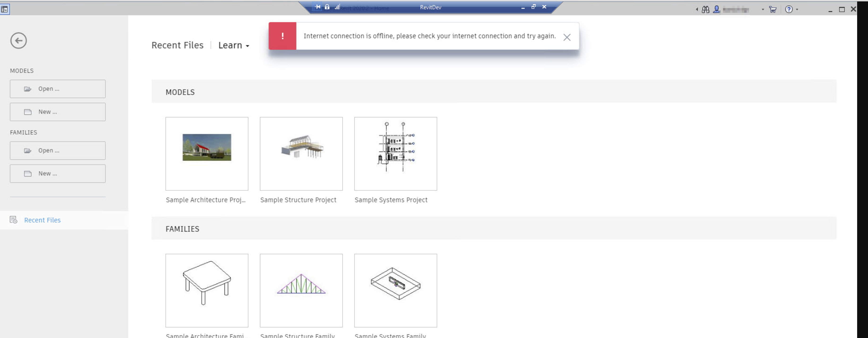Click Open under MODELS
Screen dimensions: 868x338
click(58, 89)
